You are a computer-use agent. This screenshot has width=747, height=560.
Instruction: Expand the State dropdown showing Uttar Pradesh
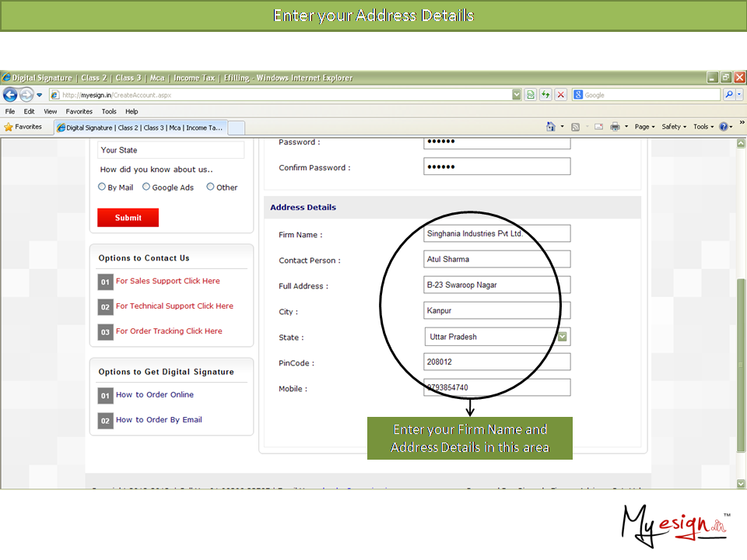coord(563,337)
